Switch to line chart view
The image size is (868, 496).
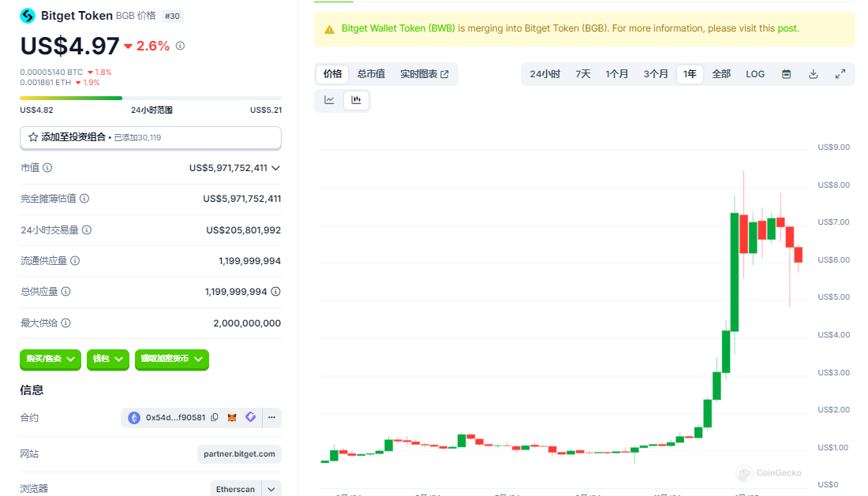(329, 100)
